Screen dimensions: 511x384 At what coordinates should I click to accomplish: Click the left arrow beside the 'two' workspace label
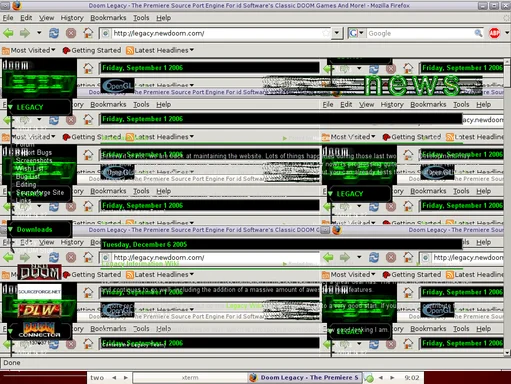[114, 378]
